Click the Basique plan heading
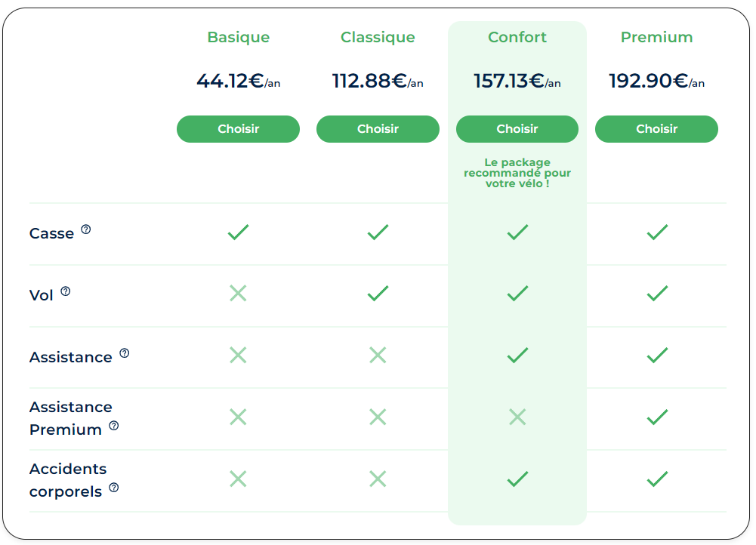The width and height of the screenshot is (756, 545). tap(238, 37)
